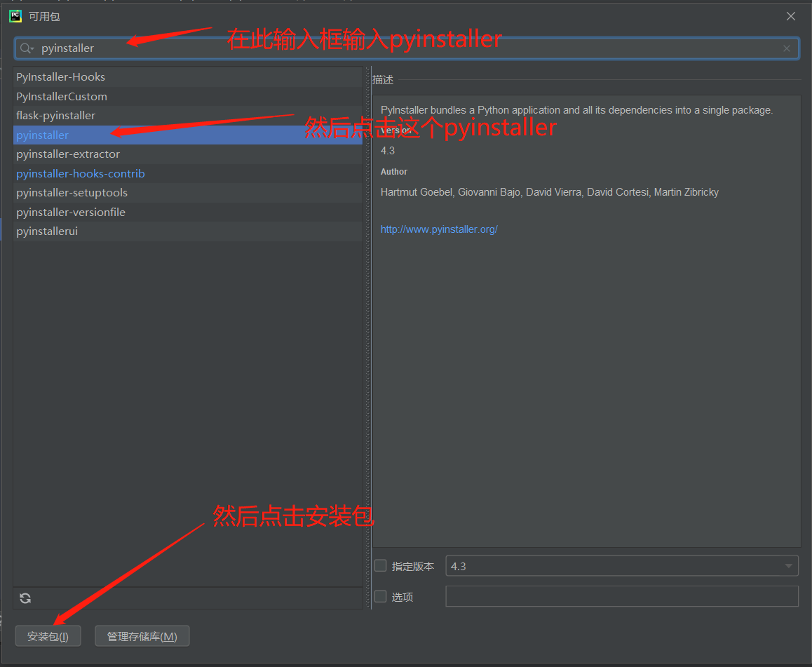Enable the 指定版本 checkbox

point(381,566)
